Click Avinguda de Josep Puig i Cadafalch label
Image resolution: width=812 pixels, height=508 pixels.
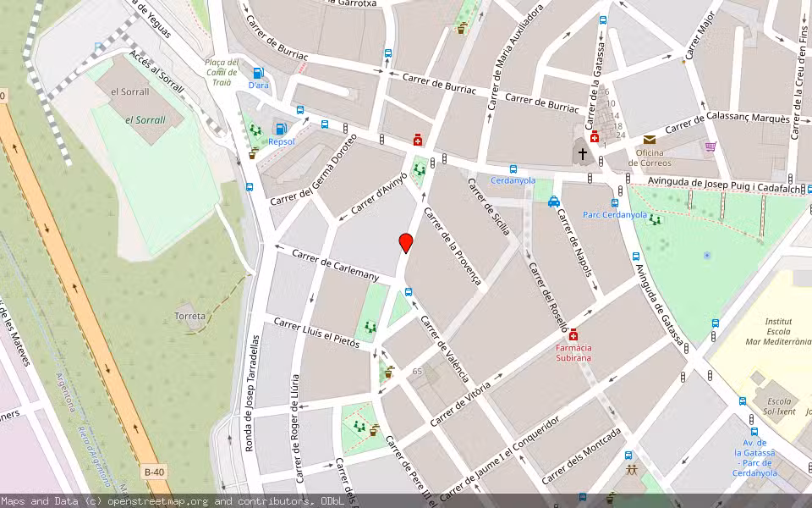pos(725,185)
